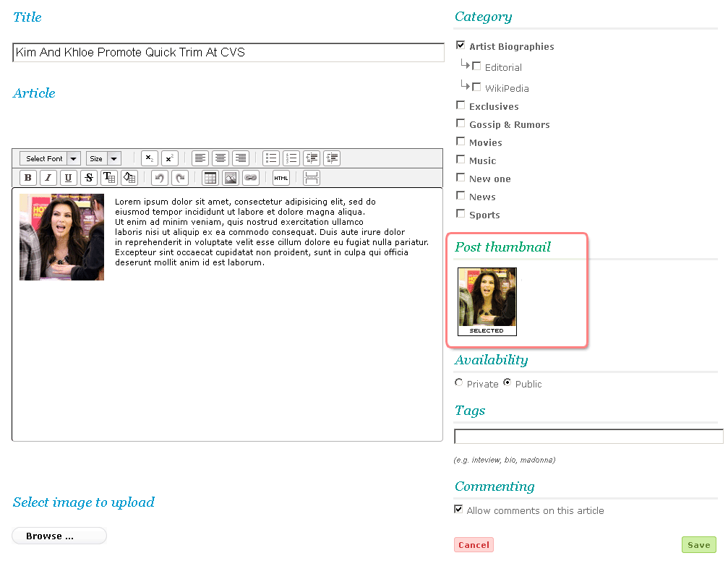Click the embedded photo in the article editor
Image resolution: width=728 pixels, height=566 pixels.
[x=61, y=237]
